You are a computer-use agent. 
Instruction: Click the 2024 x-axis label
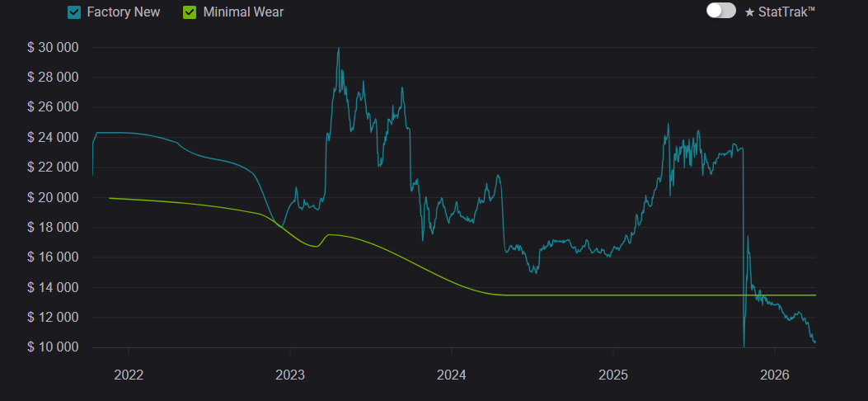(x=452, y=375)
